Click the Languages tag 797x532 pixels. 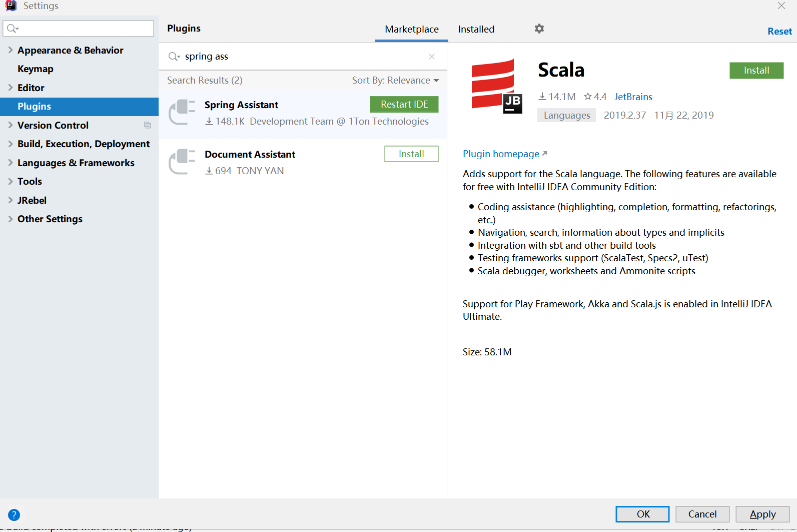point(567,116)
